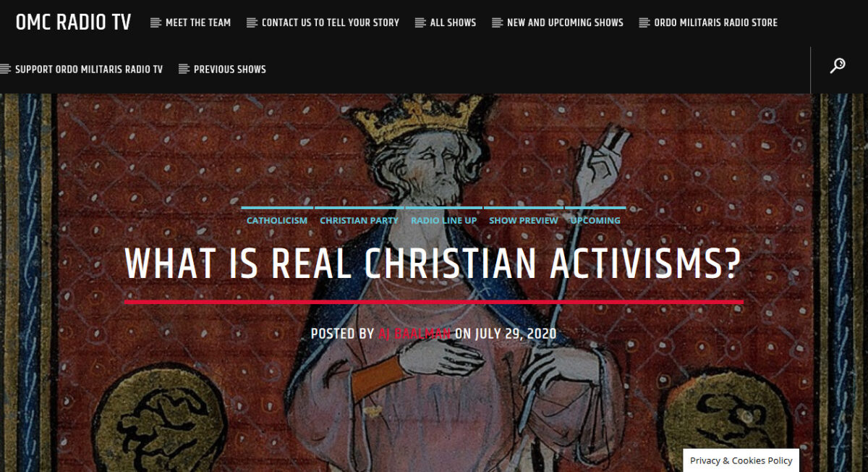Select New and Upcoming Shows menu item
Screen dimensions: 868x472
pos(565,22)
